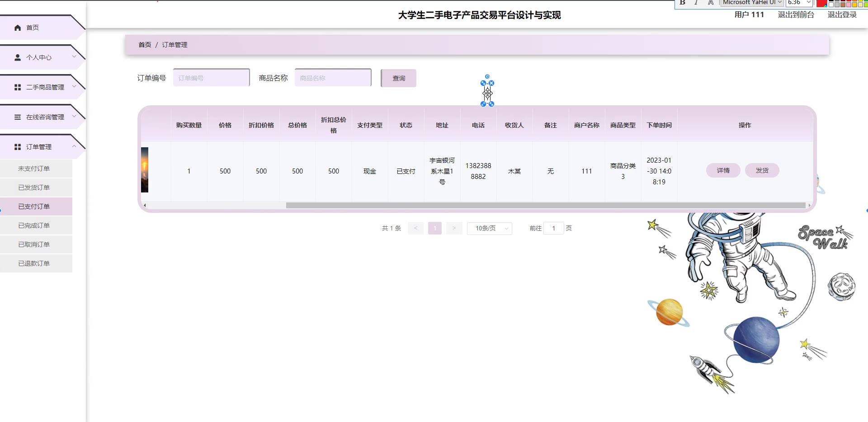Image resolution: width=868 pixels, height=422 pixels.
Task: Click the 折扣价格 column header
Action: tap(261, 125)
